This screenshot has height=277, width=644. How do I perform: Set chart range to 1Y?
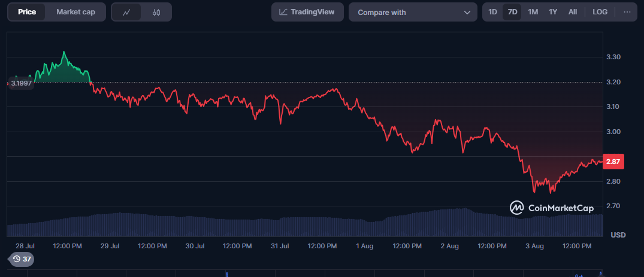553,12
